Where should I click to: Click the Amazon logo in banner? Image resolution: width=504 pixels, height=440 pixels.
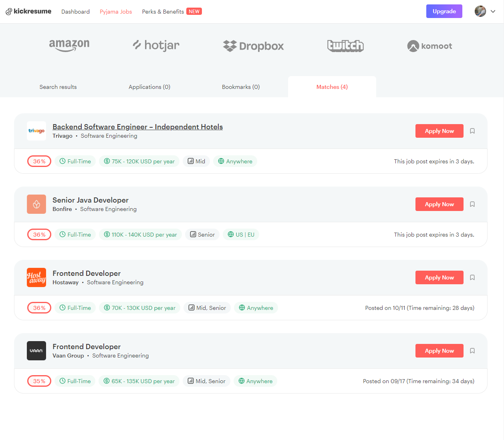point(69,46)
